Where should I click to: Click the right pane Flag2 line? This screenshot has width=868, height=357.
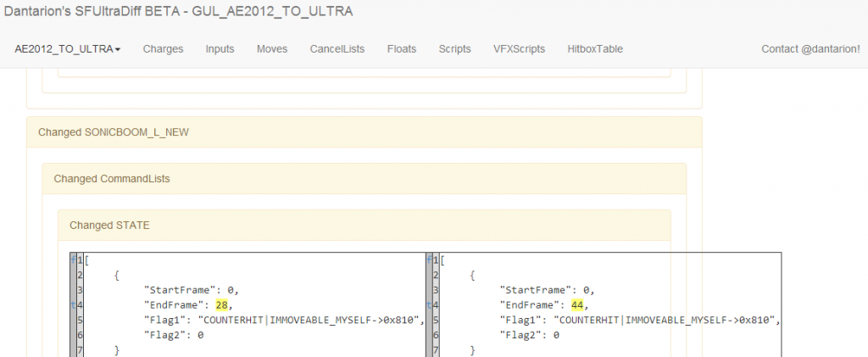click(x=529, y=335)
